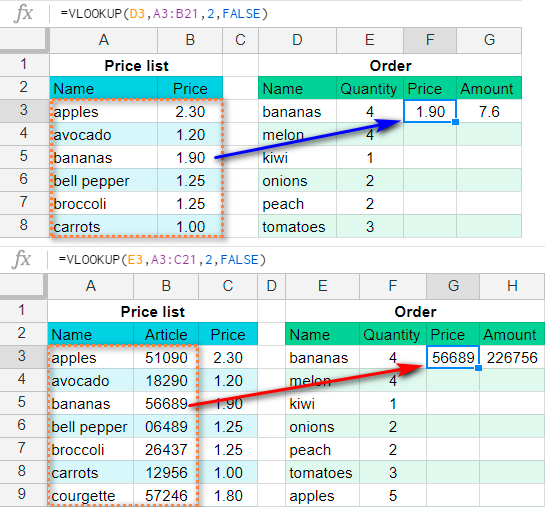Click the fill handle of the selected 1.90 cell

[456, 122]
